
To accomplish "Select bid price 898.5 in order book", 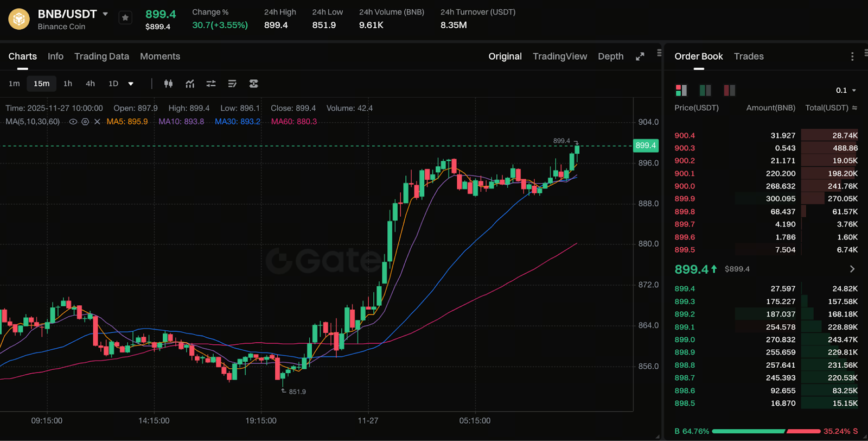I will [x=685, y=403].
